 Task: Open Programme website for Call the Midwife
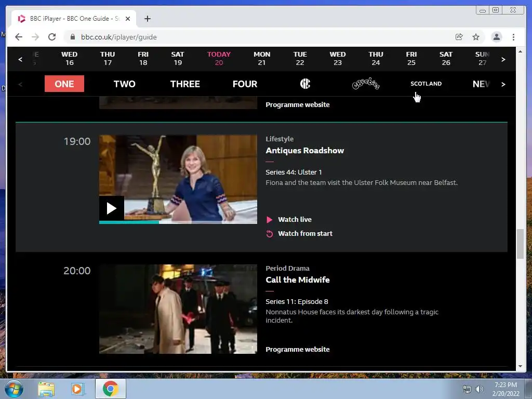pos(298,349)
